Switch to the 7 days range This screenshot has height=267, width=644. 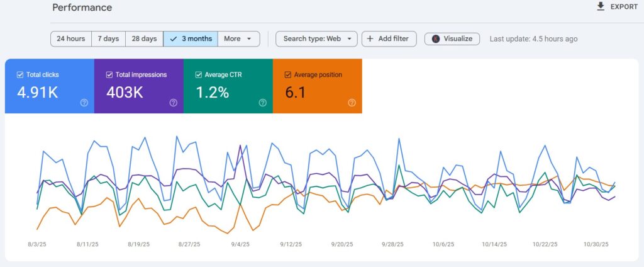pyautogui.click(x=108, y=38)
